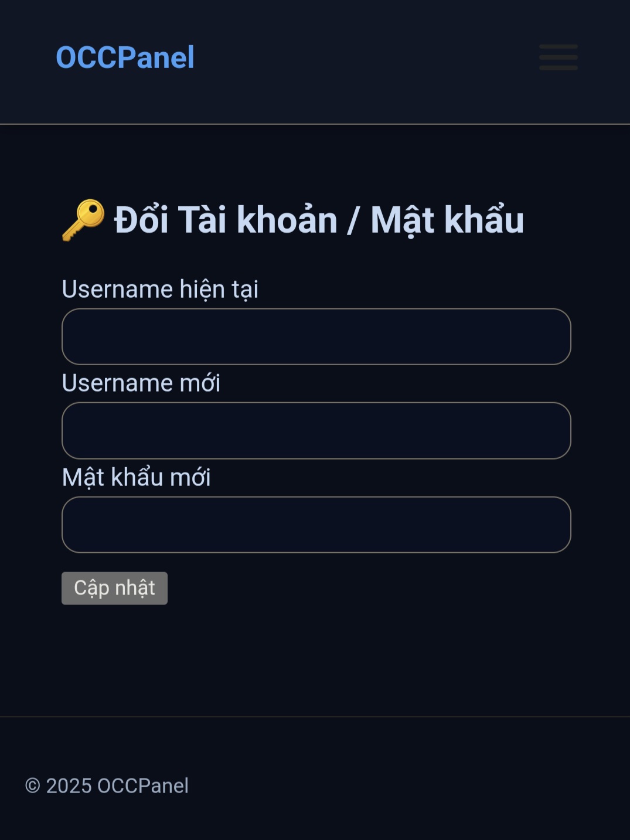Focus the Username mới input field
This screenshot has width=630, height=840.
(x=316, y=431)
